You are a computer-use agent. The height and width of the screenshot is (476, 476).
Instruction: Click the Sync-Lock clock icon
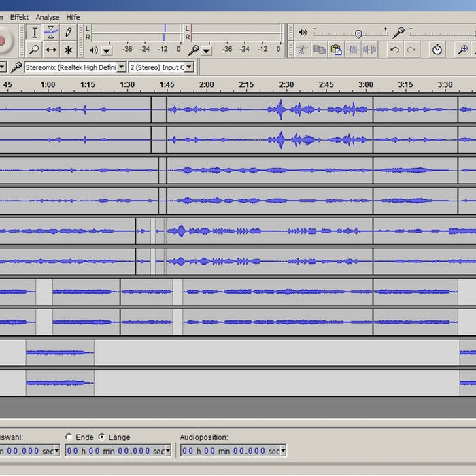coord(437,49)
